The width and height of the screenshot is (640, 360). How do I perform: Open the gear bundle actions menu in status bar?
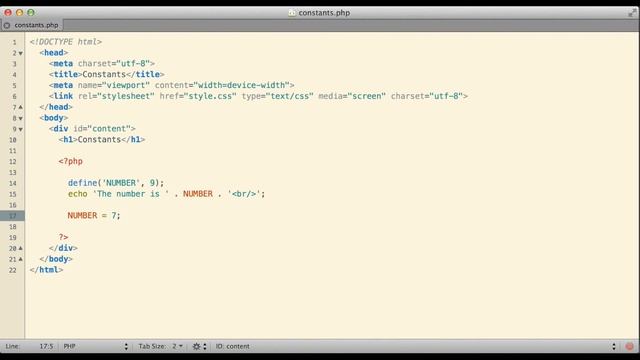click(200, 346)
